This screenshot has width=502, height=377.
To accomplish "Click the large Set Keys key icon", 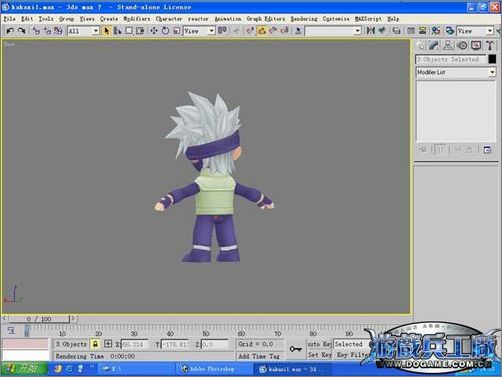I will 295,349.
